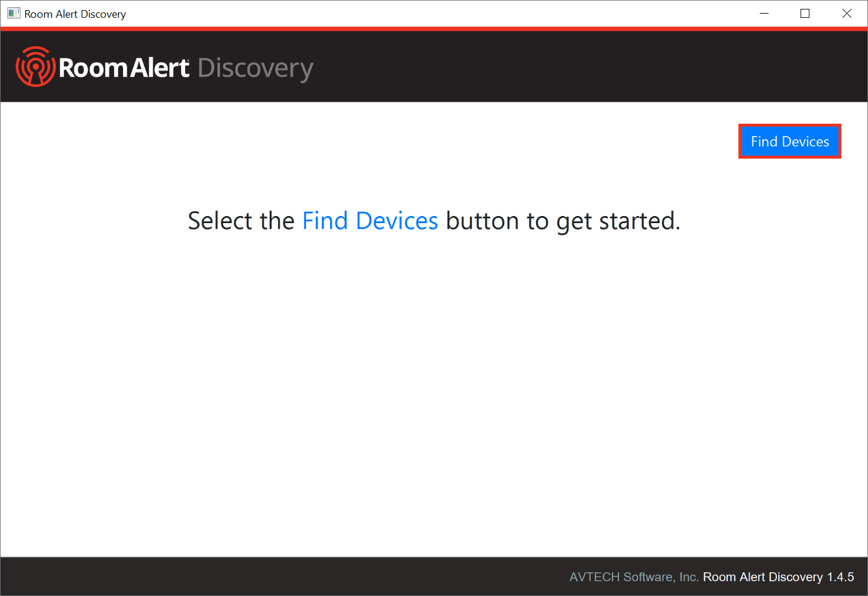This screenshot has height=596, width=868.
Task: Close the Room Alert Discovery window
Action: coord(847,13)
